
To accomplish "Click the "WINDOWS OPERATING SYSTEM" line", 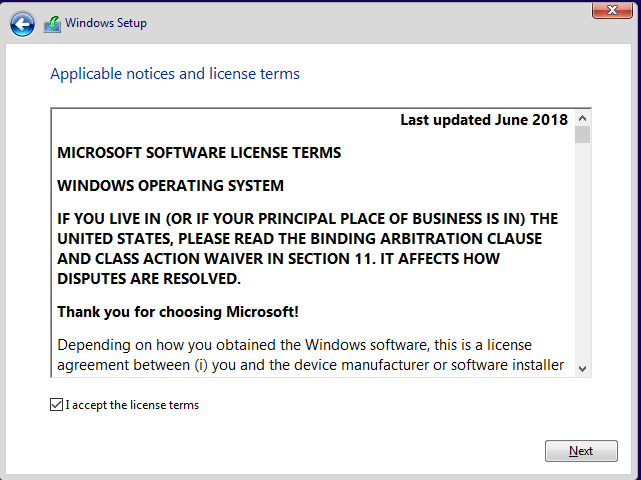I will click(170, 185).
